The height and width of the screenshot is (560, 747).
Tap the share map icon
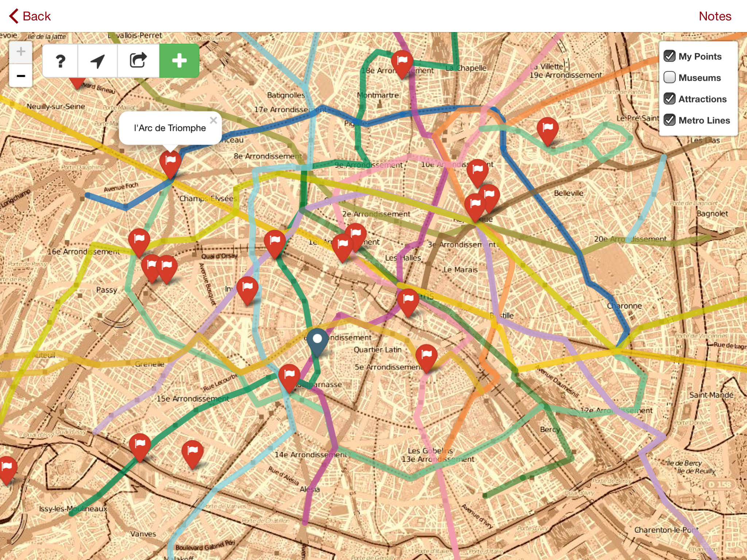click(x=138, y=61)
